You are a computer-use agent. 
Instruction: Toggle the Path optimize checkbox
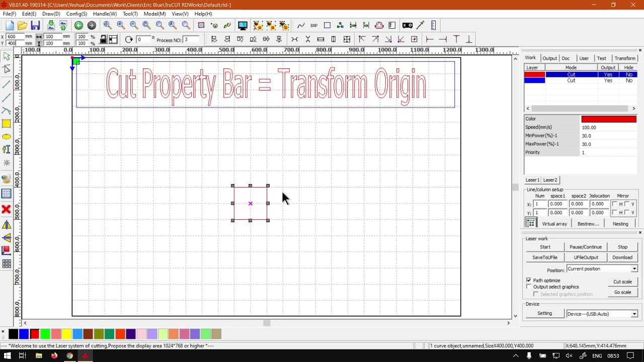point(529,280)
